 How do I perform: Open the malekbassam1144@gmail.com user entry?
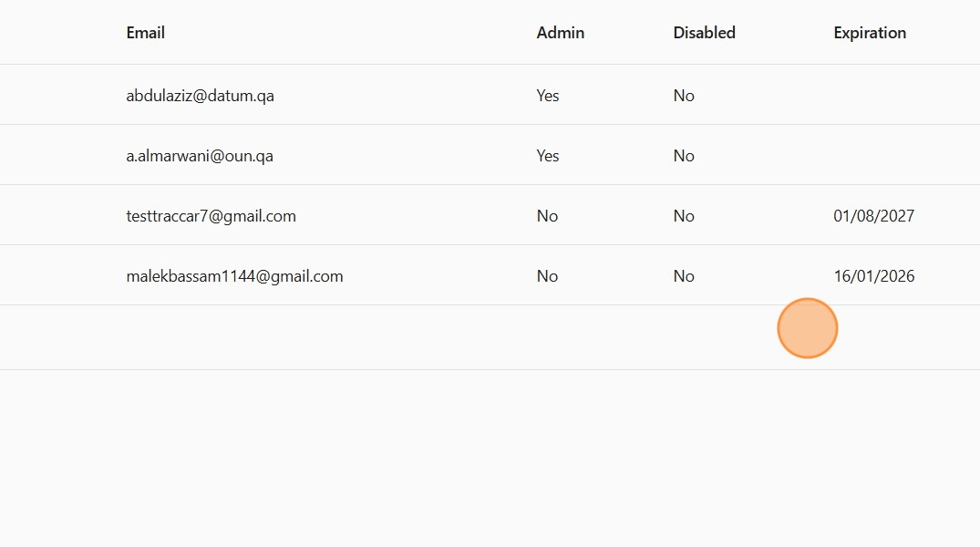pyautogui.click(x=234, y=276)
